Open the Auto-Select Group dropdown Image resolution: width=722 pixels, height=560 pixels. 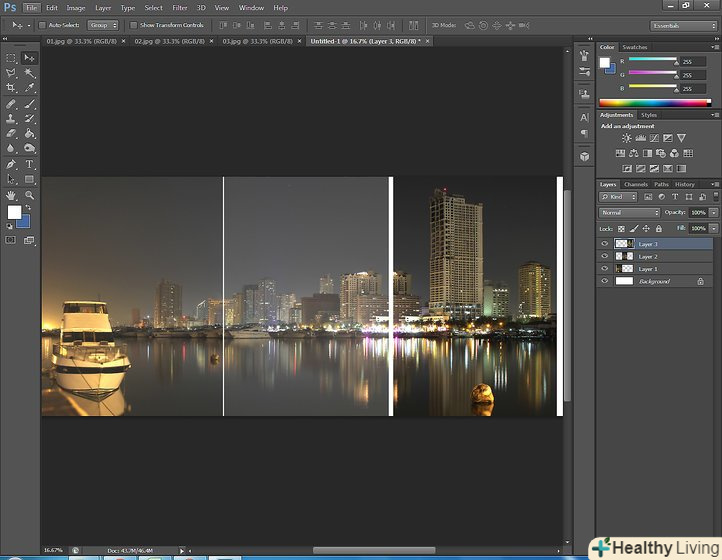tap(102, 25)
